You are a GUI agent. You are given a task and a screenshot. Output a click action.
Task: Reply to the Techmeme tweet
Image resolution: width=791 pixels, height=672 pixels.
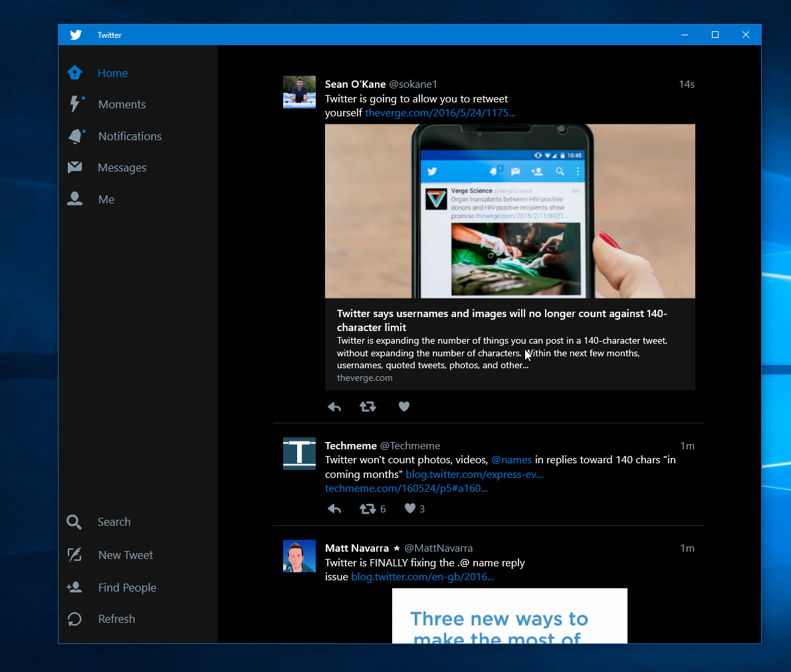[x=334, y=508]
